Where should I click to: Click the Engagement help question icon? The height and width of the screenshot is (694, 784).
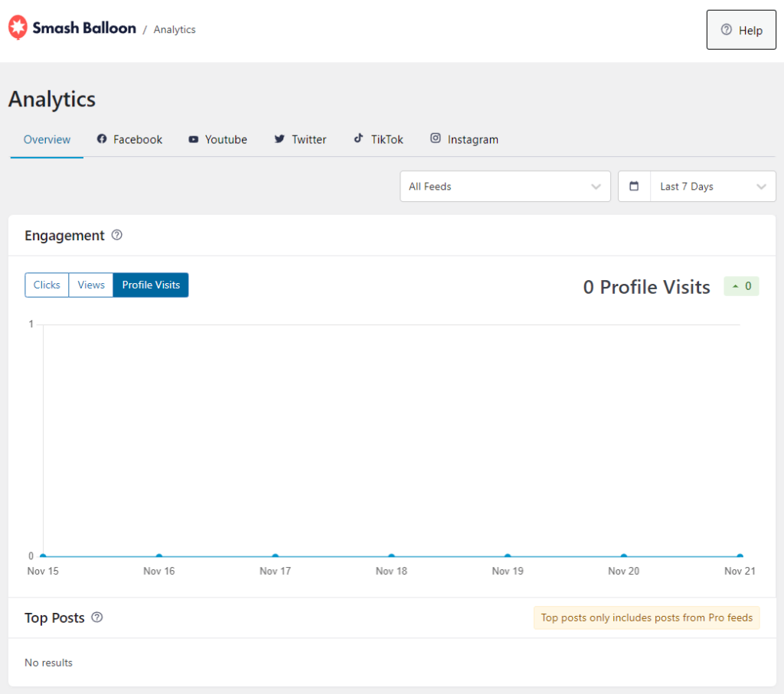(x=117, y=236)
